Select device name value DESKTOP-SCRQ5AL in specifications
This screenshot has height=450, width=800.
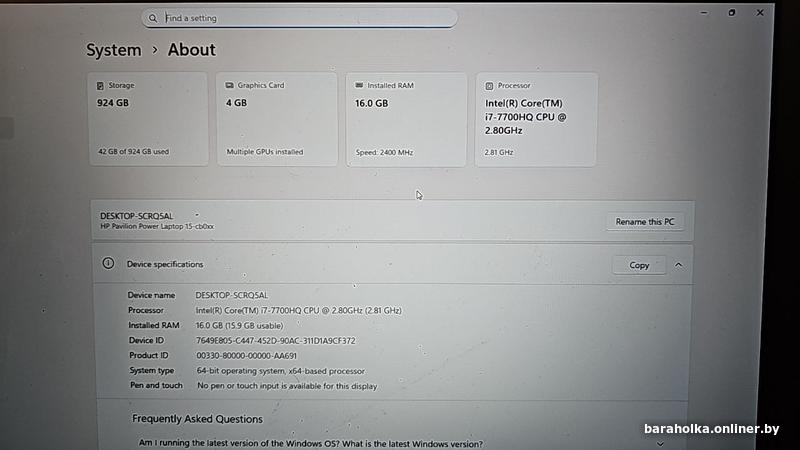point(232,295)
